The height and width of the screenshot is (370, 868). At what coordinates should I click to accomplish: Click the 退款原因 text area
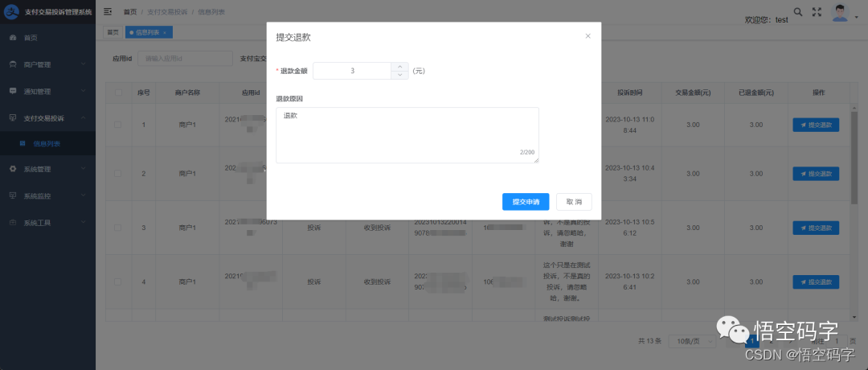(x=407, y=135)
